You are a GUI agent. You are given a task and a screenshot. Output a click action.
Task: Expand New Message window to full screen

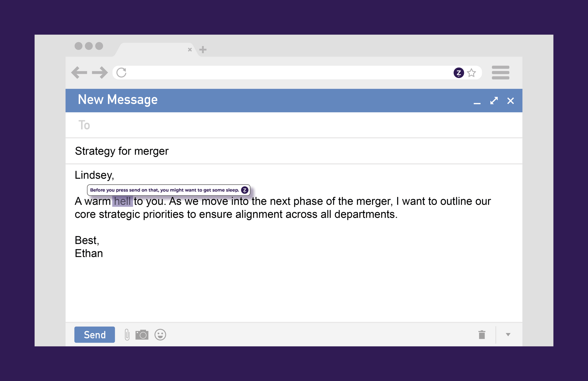(x=494, y=101)
